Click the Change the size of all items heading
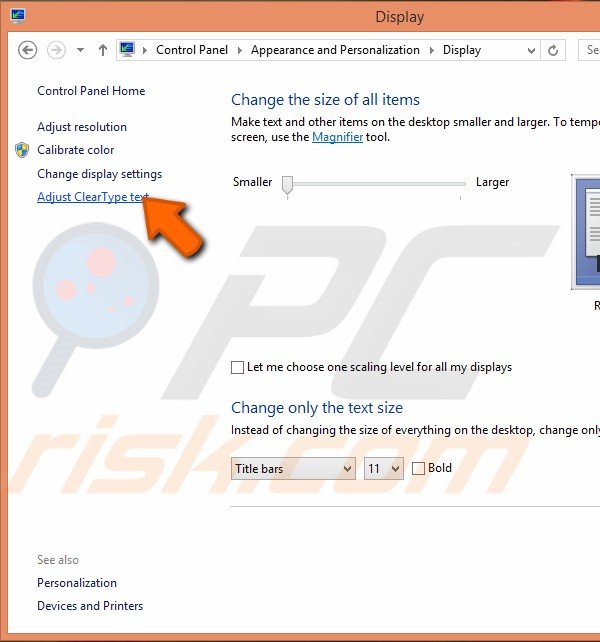 (x=325, y=99)
